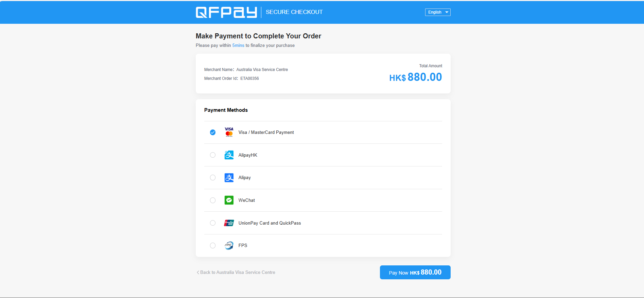644x298 pixels.
Task: Click the UnionPay card logo icon
Action: (x=229, y=223)
